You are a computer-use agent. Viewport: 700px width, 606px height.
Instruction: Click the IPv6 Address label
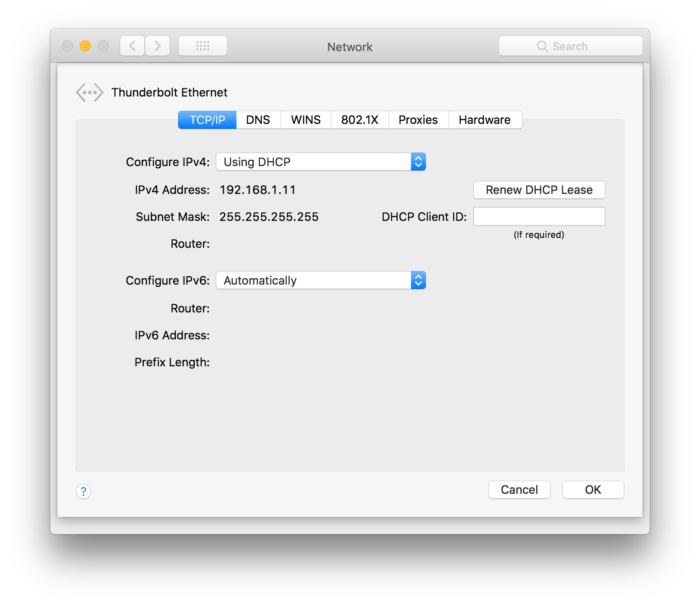[172, 335]
